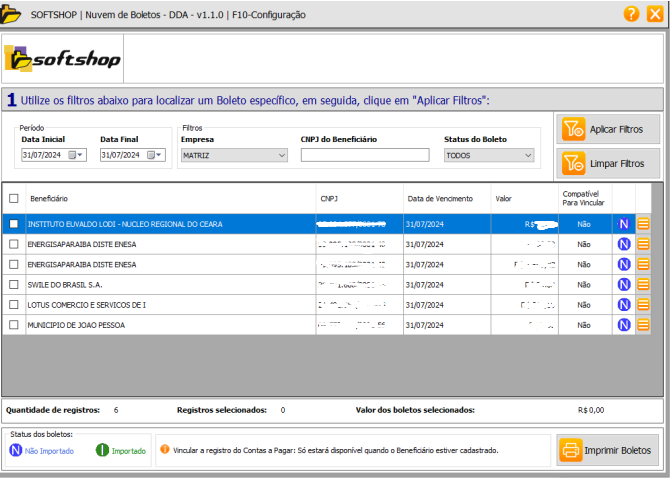Click the green Importado legend icon
This screenshot has height=478, width=670.
pos(102,451)
